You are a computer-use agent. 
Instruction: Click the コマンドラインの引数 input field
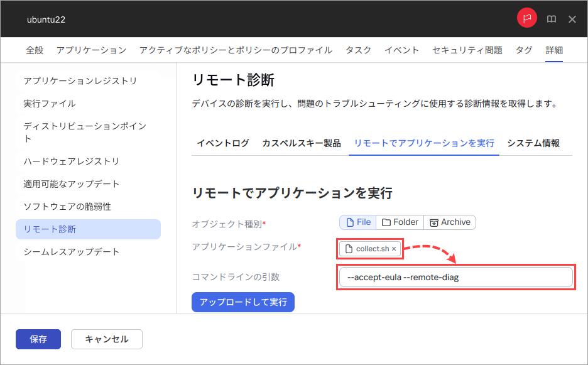tap(455, 277)
